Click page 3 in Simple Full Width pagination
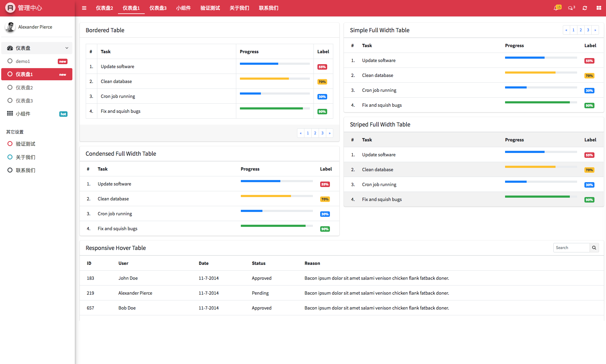 (588, 30)
